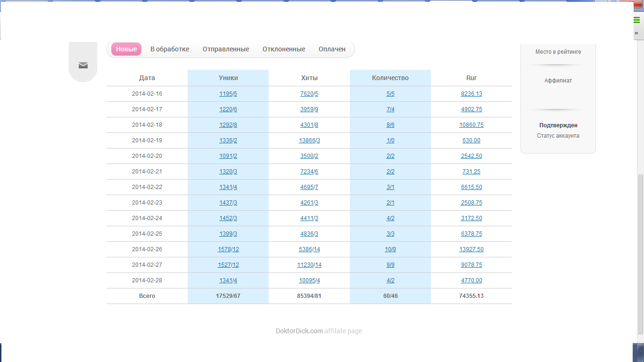The height and width of the screenshot is (362, 644).
Task: Click the envelope mail icon on left sidebar
Action: [83, 66]
